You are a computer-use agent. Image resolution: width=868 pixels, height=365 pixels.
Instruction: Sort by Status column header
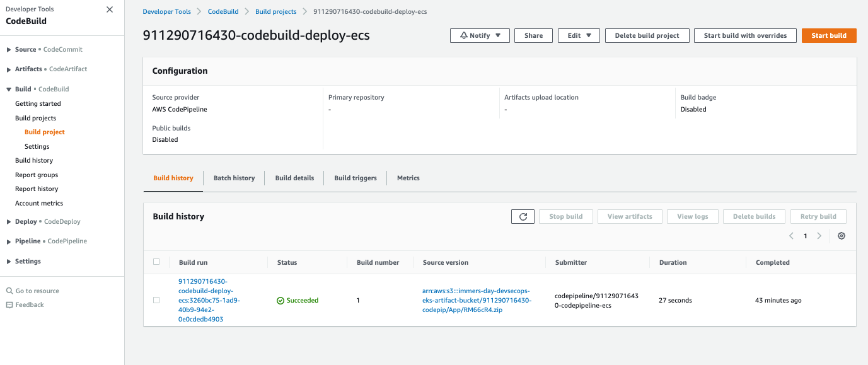tap(287, 262)
